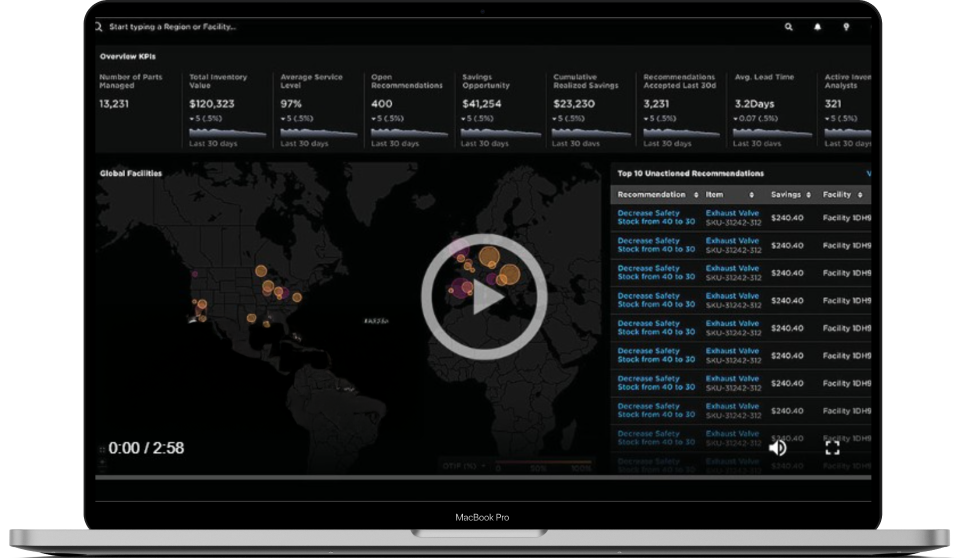Click the location pin icon in top bar
The width and height of the screenshot is (959, 560).
(845, 27)
